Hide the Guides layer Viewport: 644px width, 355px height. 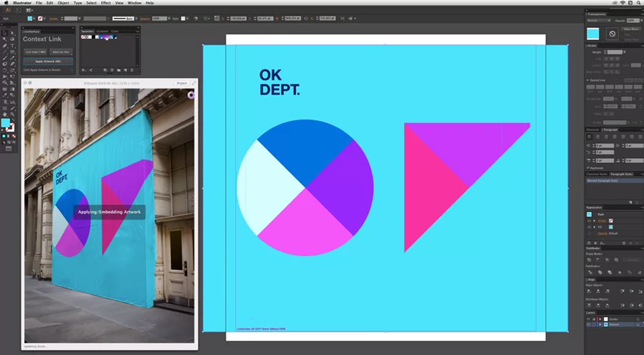tap(589, 319)
